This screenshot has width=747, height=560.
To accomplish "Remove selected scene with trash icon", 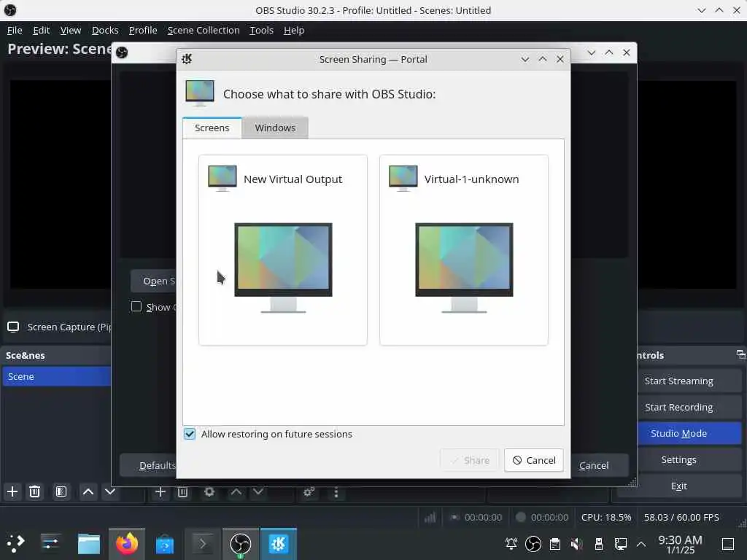I will [x=35, y=491].
